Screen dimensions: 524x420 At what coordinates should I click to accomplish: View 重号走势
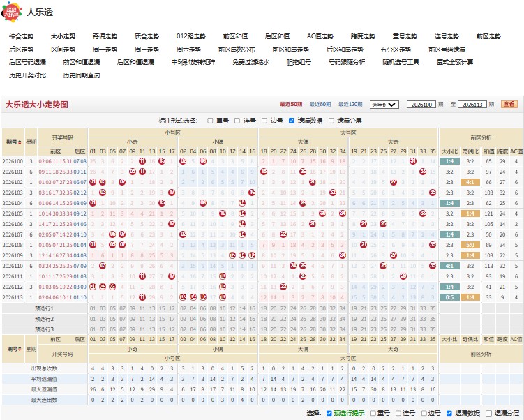405,36
